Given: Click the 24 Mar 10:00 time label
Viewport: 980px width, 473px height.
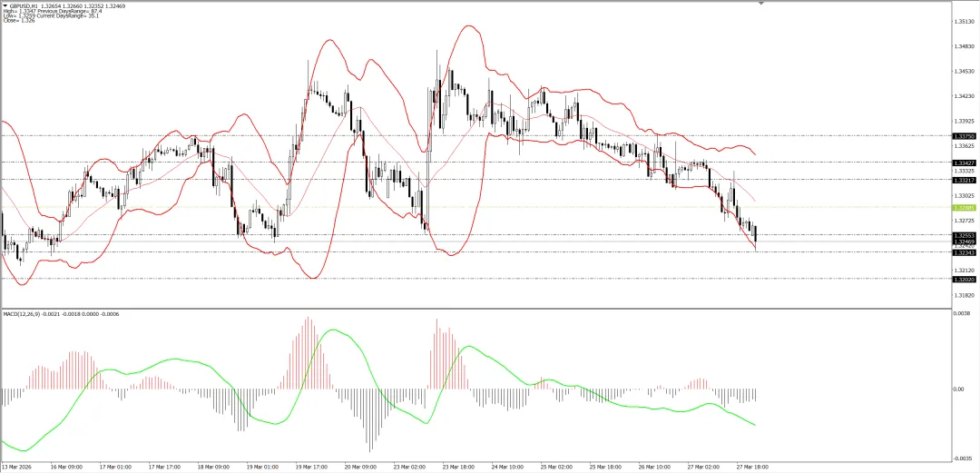Looking at the screenshot, I should [507, 467].
